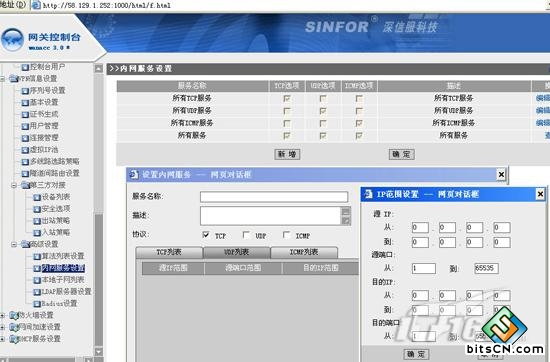
Task: Switch to the UDP列表 tab
Action: pos(237,252)
